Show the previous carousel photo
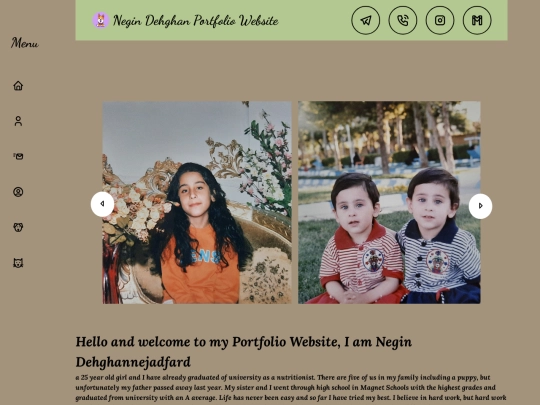Viewport: 540px width, 405px height. point(102,204)
